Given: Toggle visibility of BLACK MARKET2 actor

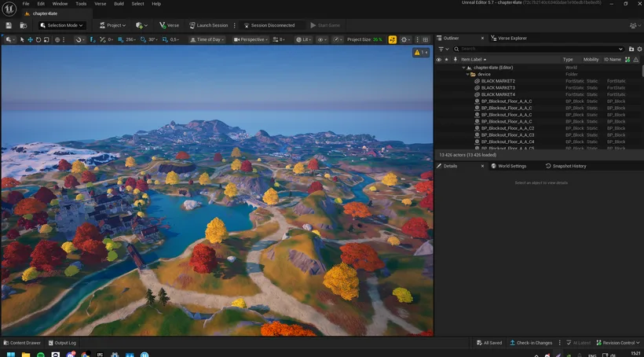Looking at the screenshot, I should [439, 81].
